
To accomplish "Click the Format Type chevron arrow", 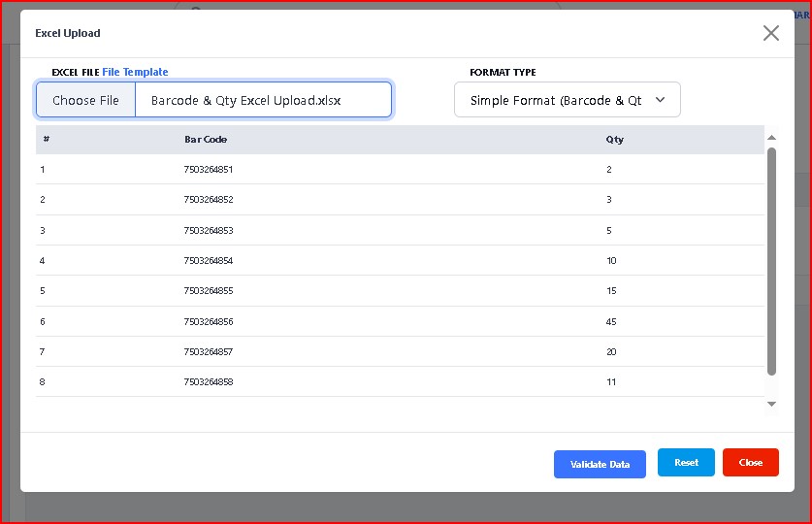I will pos(661,100).
